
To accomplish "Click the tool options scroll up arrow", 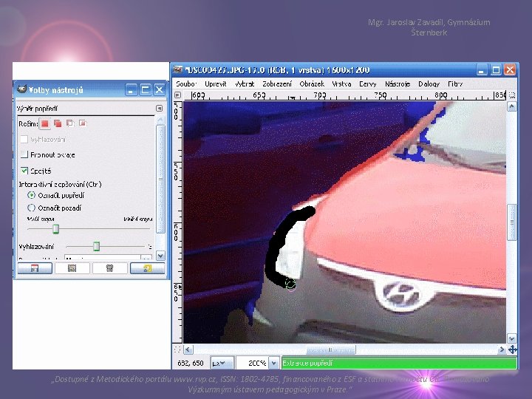I will coord(160,120).
